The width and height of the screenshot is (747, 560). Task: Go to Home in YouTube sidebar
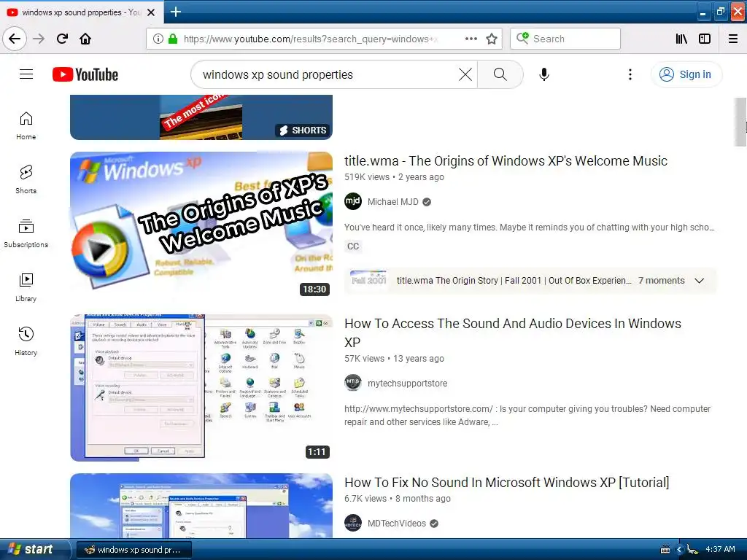26,125
